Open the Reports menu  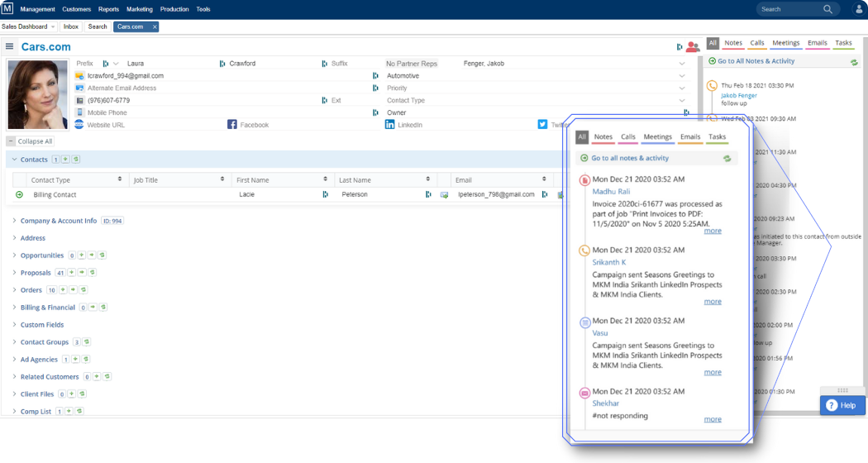[x=108, y=9]
